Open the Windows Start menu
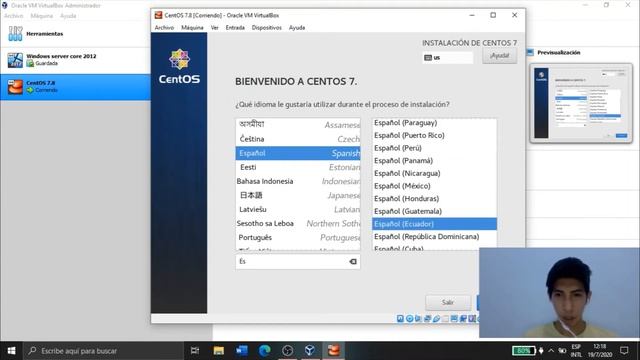 [11, 351]
